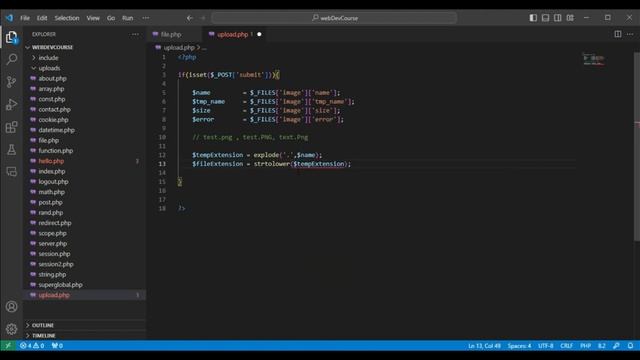The height and width of the screenshot is (360, 640).
Task: Open Explorer views and more actions ellipsis
Action: (135, 34)
